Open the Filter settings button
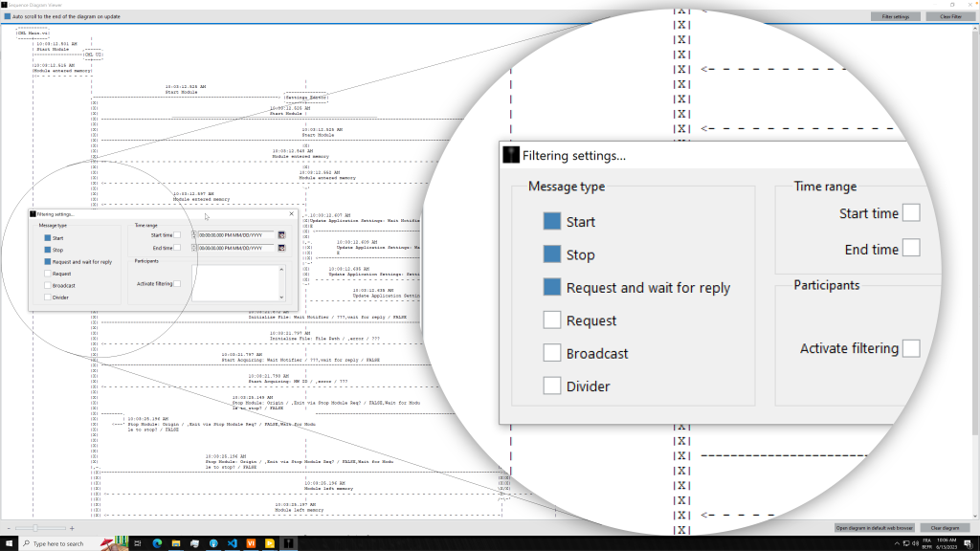Viewport: 980px width, 551px height. [896, 17]
